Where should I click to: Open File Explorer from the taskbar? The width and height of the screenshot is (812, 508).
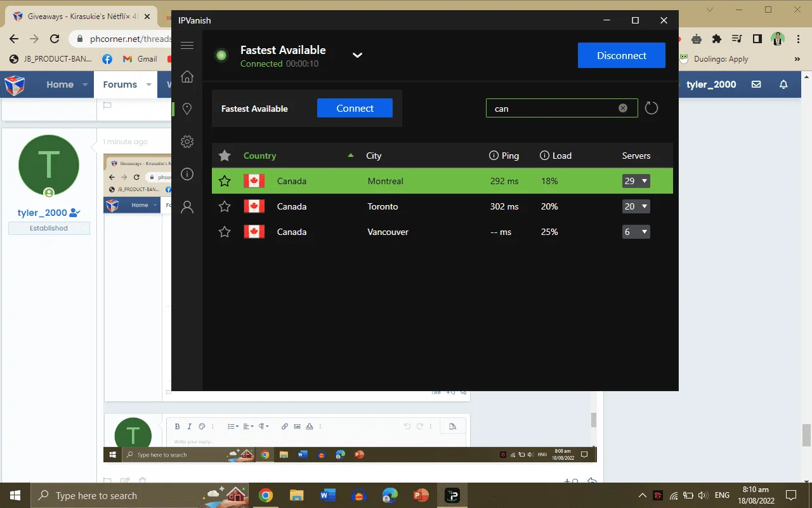click(x=297, y=495)
